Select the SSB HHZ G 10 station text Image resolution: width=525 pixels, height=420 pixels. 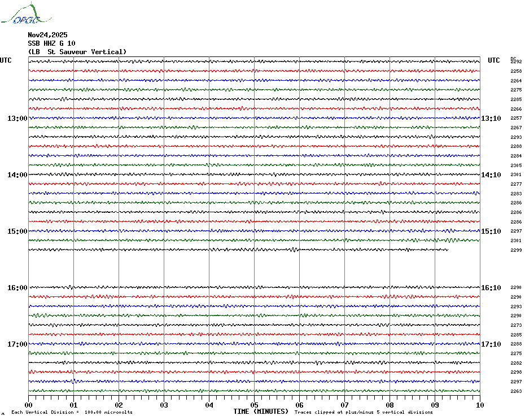tap(51, 43)
